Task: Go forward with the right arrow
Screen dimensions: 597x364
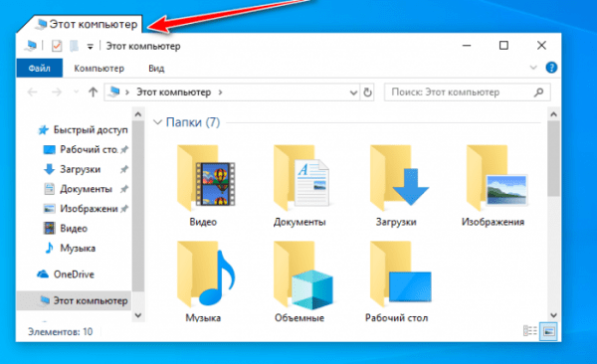Action: [x=57, y=92]
